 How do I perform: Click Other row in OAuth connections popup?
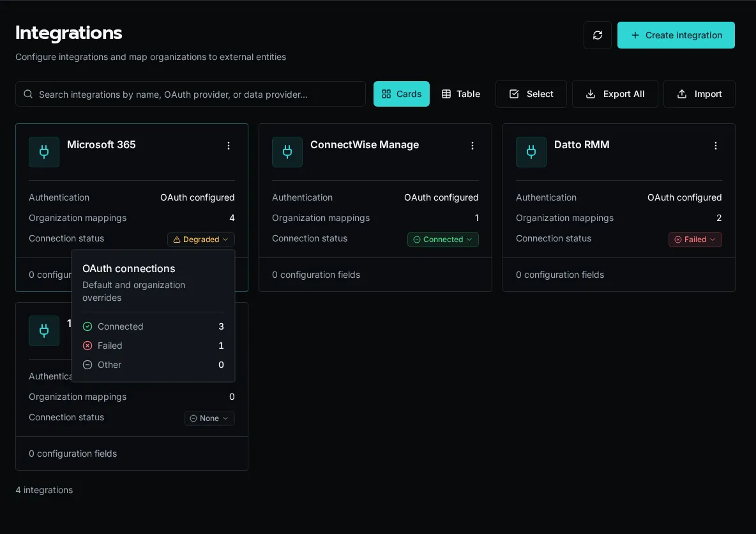(153, 365)
